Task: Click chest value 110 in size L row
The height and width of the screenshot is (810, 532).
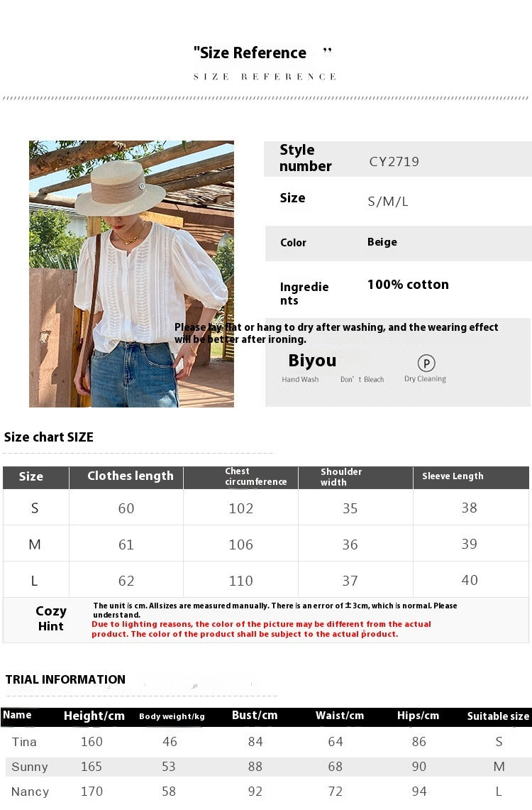Action: pos(240,581)
